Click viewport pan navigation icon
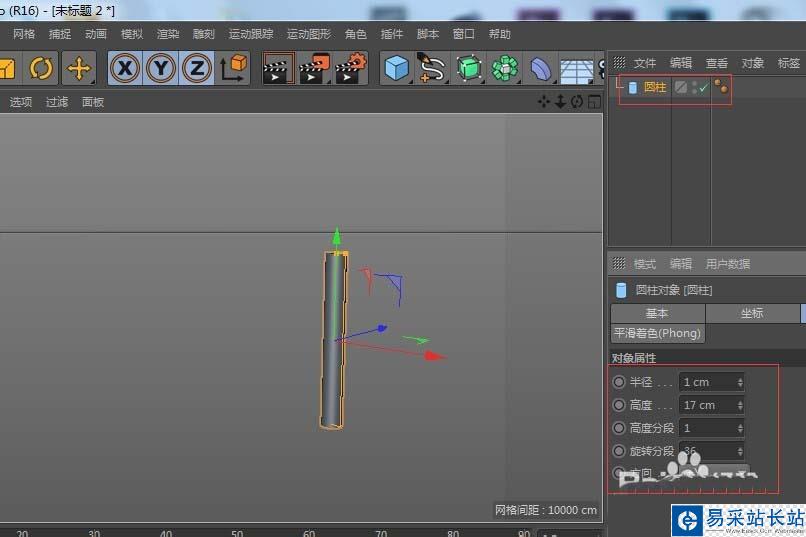This screenshot has height=537, width=806. pos(544,102)
